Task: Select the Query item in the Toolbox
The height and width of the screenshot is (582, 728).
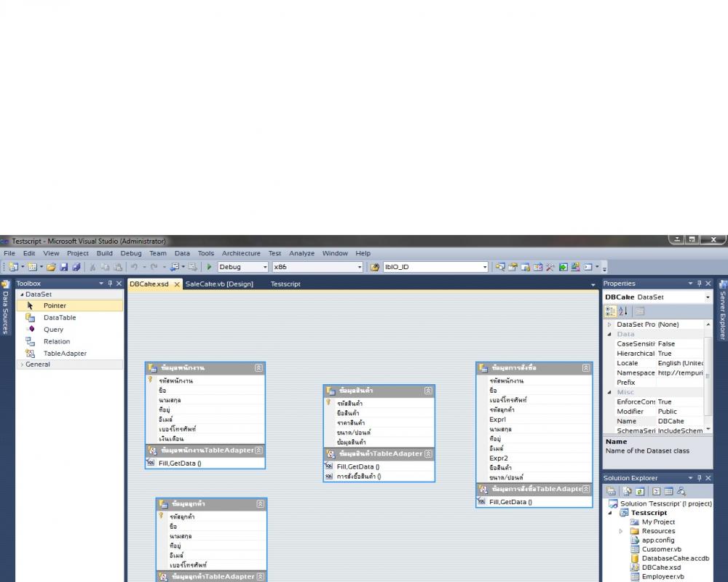Action: coord(70,329)
